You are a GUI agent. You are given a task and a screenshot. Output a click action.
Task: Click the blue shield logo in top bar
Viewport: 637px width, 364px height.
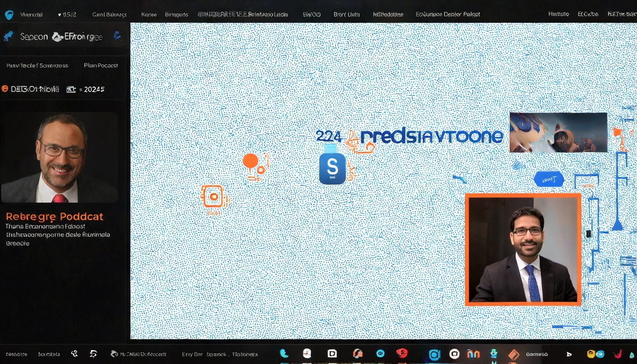pyautogui.click(x=9, y=15)
